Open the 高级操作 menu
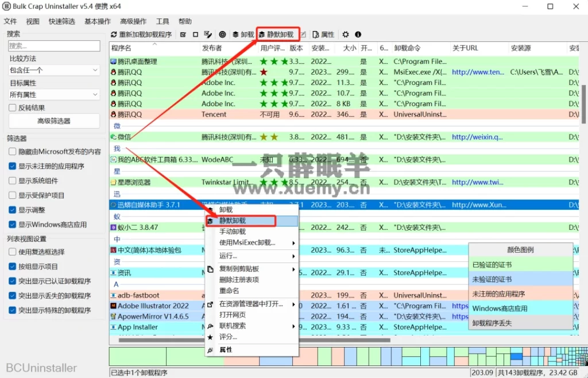This screenshot has width=588, height=378. point(133,21)
